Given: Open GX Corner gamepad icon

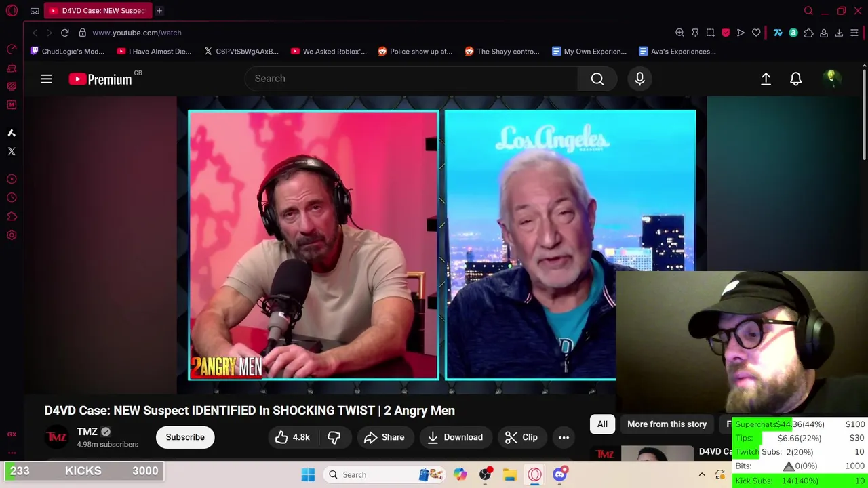Looking at the screenshot, I should coord(35,11).
